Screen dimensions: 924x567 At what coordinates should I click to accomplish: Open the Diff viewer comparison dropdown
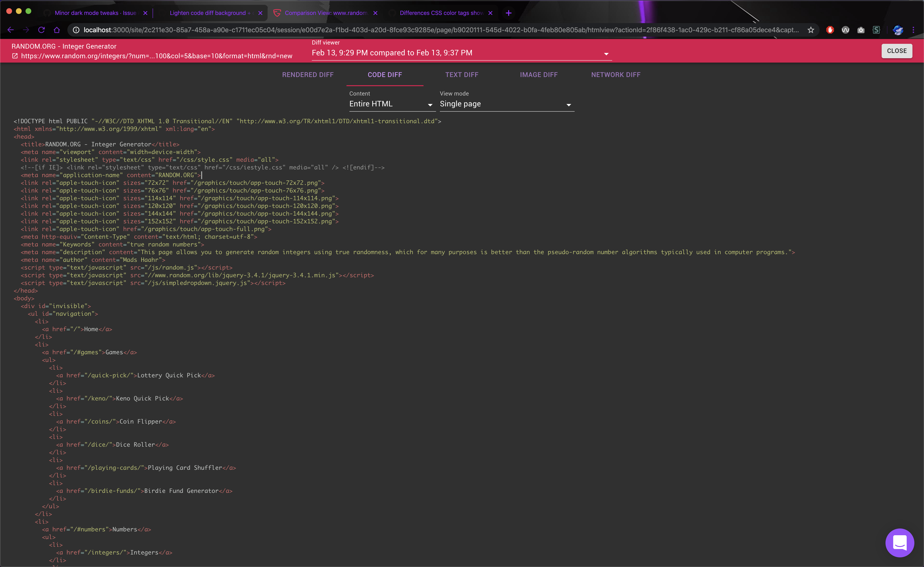pos(606,54)
